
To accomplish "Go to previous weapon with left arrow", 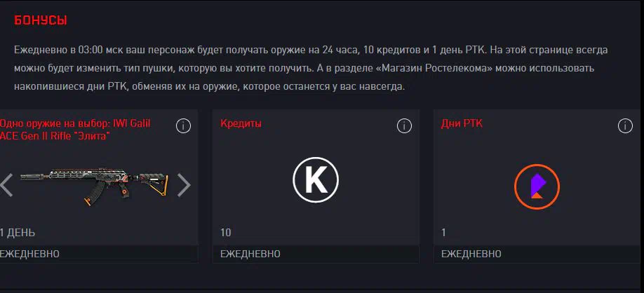I will pos(6,185).
